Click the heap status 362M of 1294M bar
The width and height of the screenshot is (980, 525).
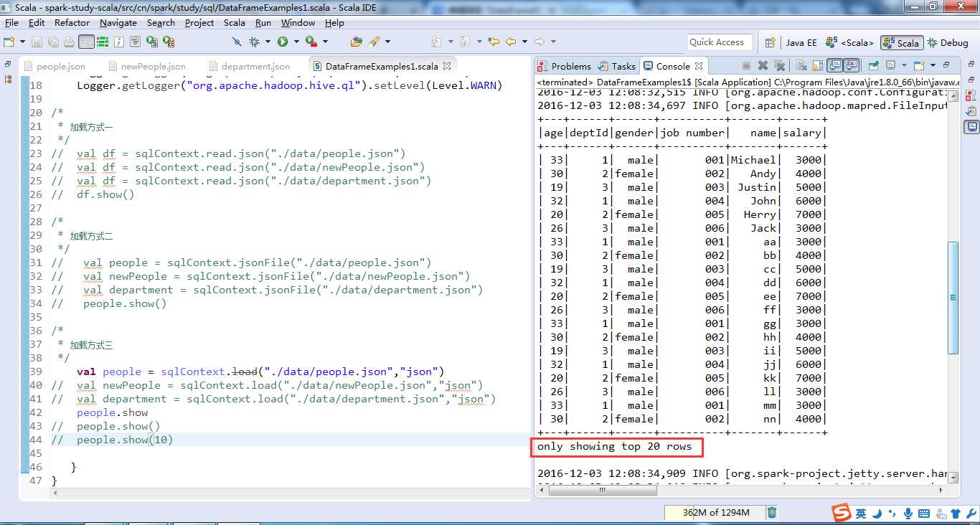tap(714, 512)
